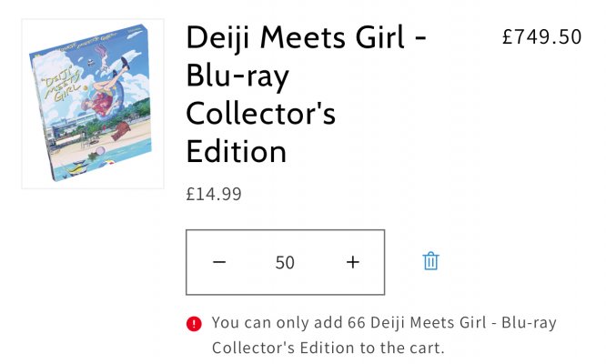Click the £749.50 line total

(541, 36)
